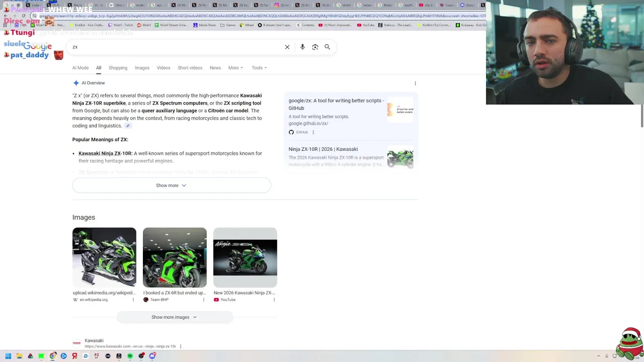Open the Media Share bookmark
The height and width of the screenshot is (362, 644).
(x=205, y=25)
